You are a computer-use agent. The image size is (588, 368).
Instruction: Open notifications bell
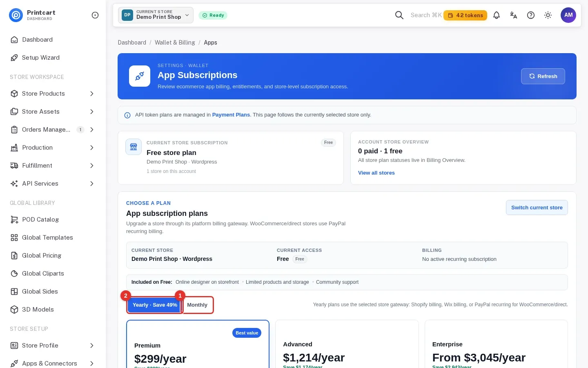pos(497,15)
